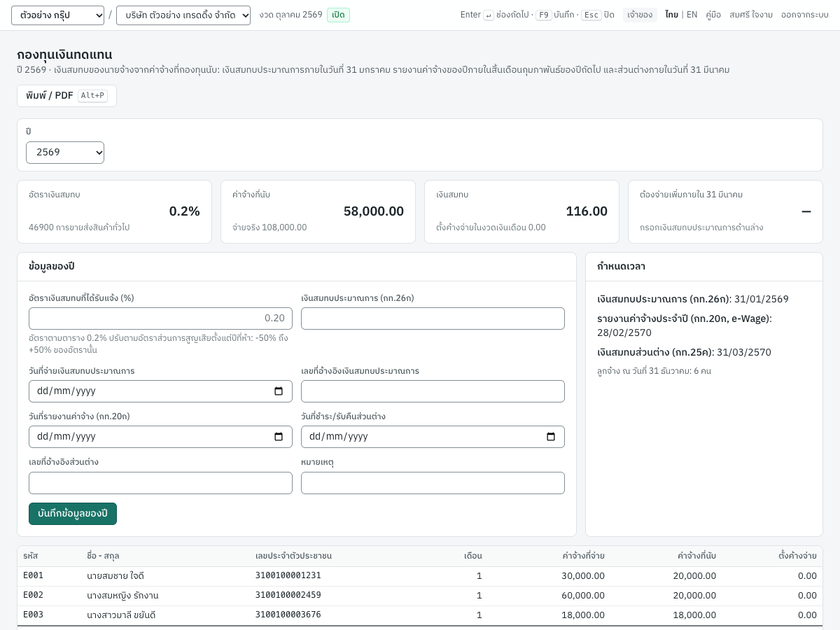The image size is (840, 630).
Task: Open the บริษัท ตัวอย่าง เทรดดิ้ง company dropdown
Action: coord(183,15)
